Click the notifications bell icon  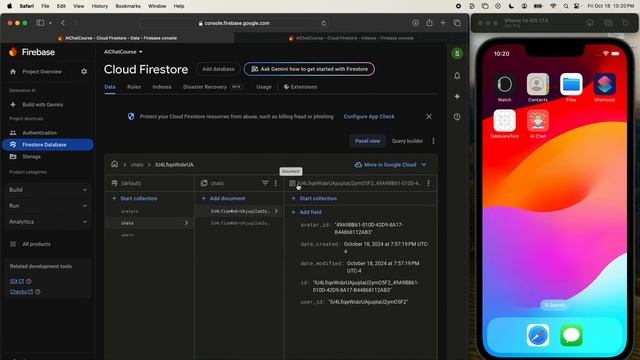pyautogui.click(x=457, y=76)
